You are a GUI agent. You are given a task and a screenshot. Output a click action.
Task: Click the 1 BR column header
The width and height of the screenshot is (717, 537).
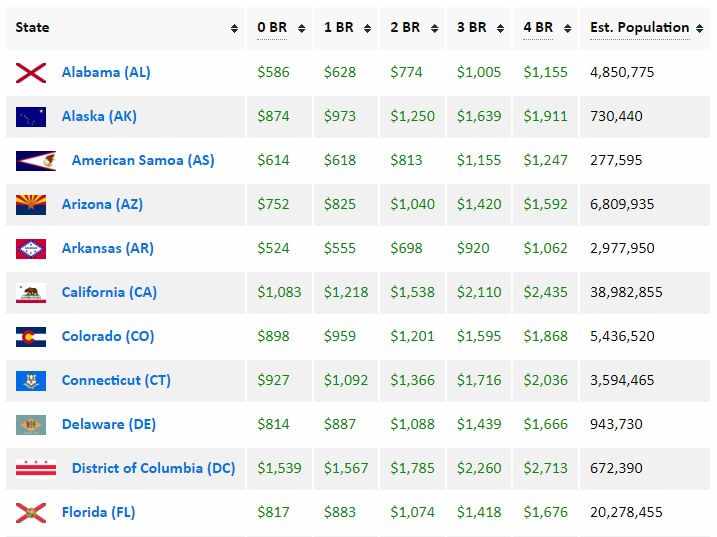click(339, 27)
